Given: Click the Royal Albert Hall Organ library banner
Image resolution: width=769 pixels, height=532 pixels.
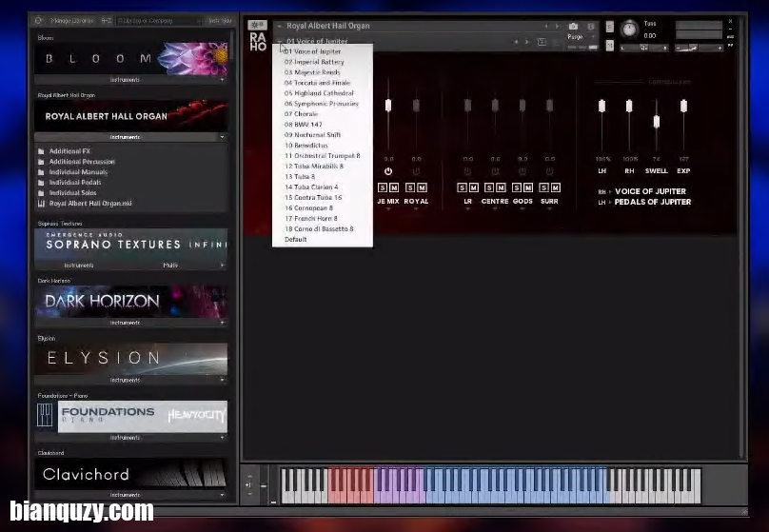Looking at the screenshot, I should coord(131,116).
